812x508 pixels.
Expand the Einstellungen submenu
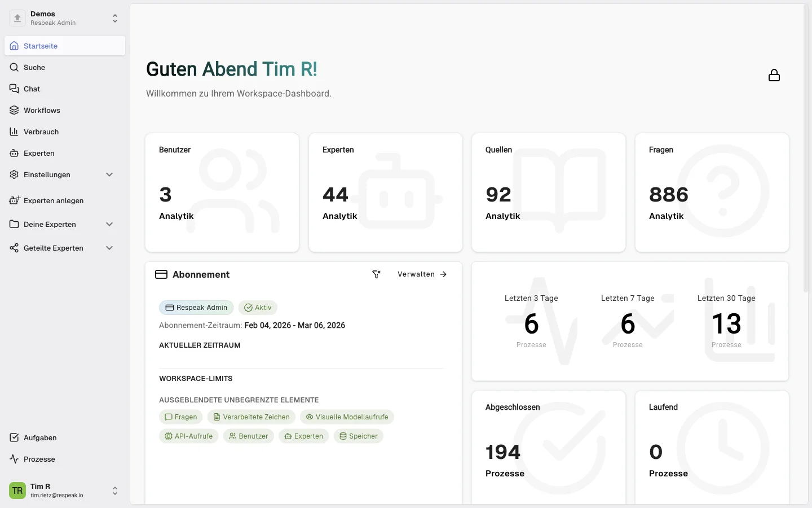tap(109, 175)
